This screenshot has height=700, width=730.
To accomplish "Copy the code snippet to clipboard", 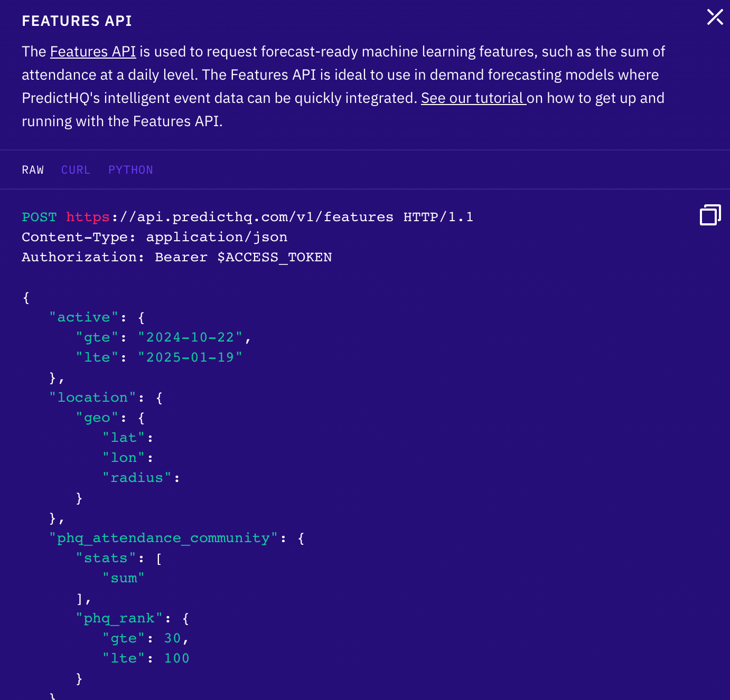I will (x=710, y=215).
